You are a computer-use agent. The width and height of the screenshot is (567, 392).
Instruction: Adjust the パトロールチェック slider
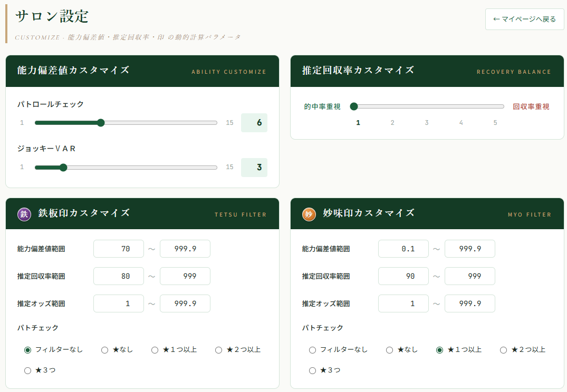click(126, 123)
